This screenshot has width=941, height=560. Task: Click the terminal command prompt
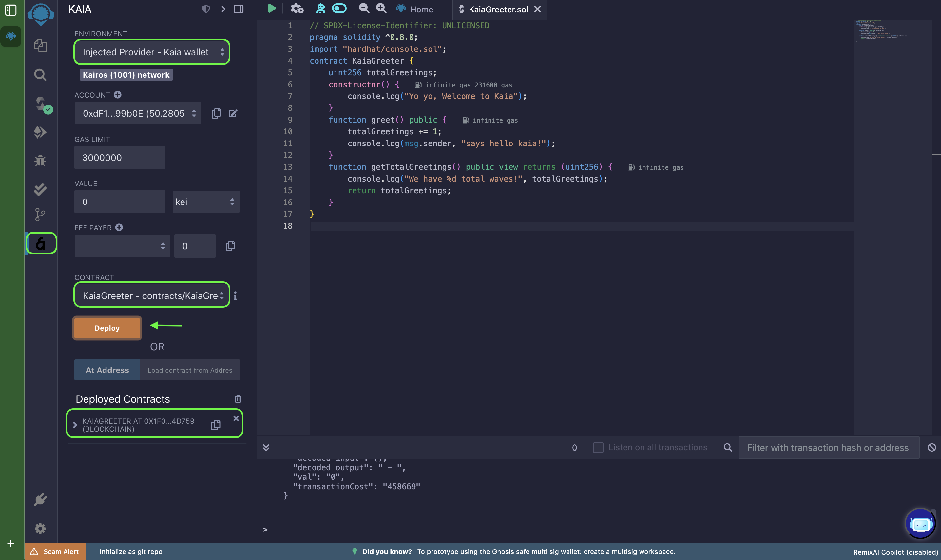265,530
